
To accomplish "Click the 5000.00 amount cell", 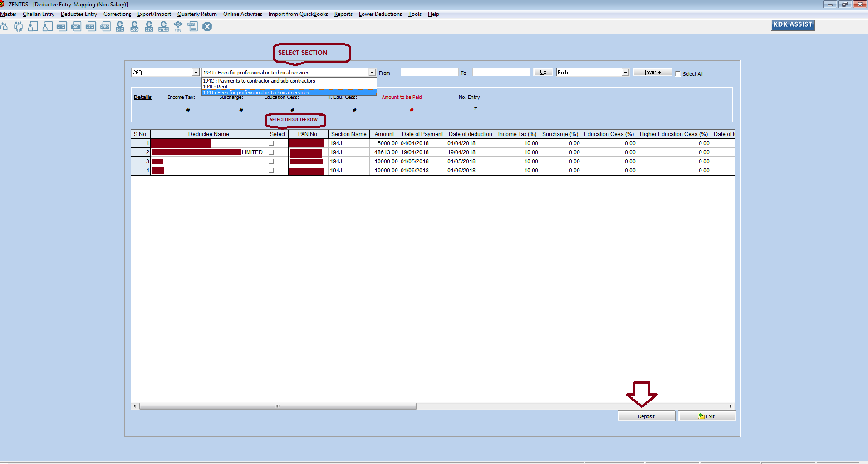I will coord(385,143).
